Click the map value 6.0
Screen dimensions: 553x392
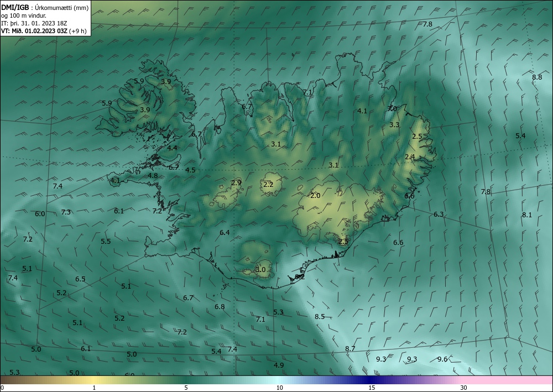(40, 214)
